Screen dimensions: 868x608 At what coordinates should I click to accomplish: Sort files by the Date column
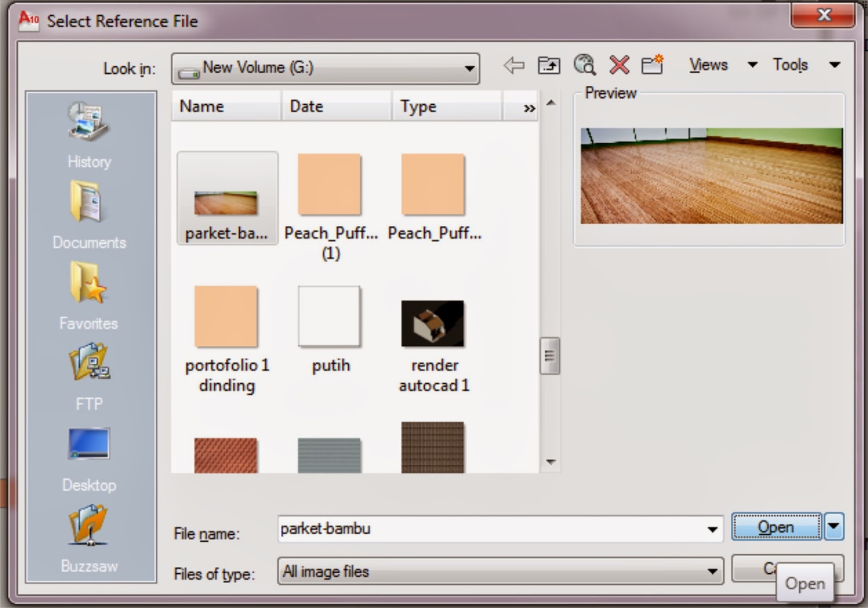pyautogui.click(x=307, y=106)
